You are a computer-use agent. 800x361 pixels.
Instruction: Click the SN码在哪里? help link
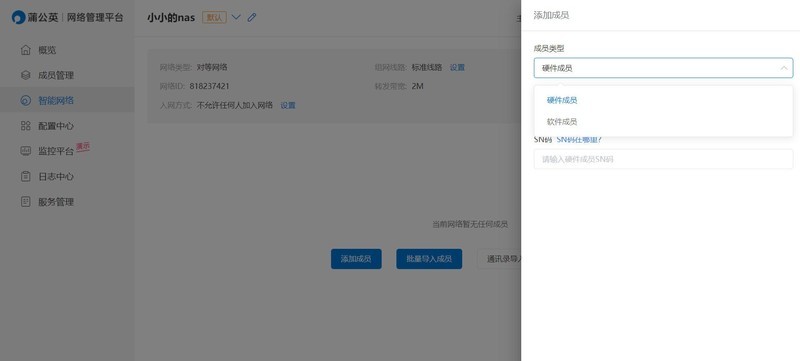579,139
